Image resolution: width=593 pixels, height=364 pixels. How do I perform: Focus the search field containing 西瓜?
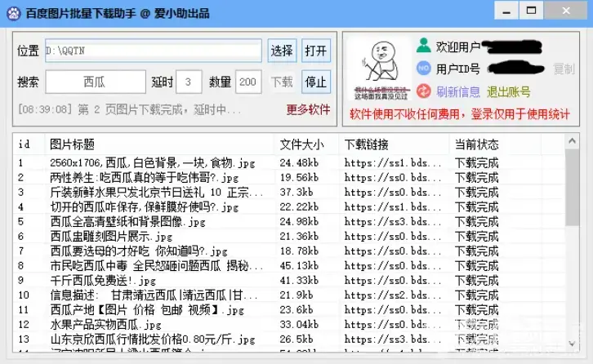point(96,82)
